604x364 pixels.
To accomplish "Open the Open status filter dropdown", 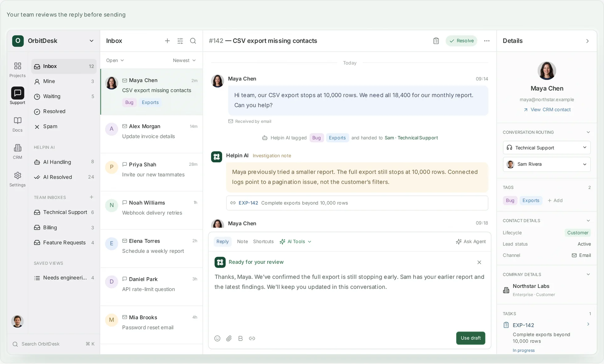I will (115, 60).
